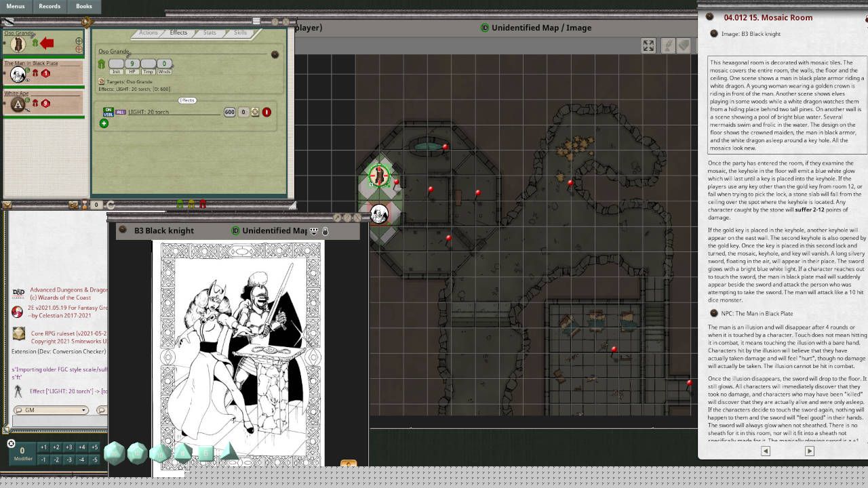Switch to the Effects tab
The image size is (868, 488).
[178, 33]
